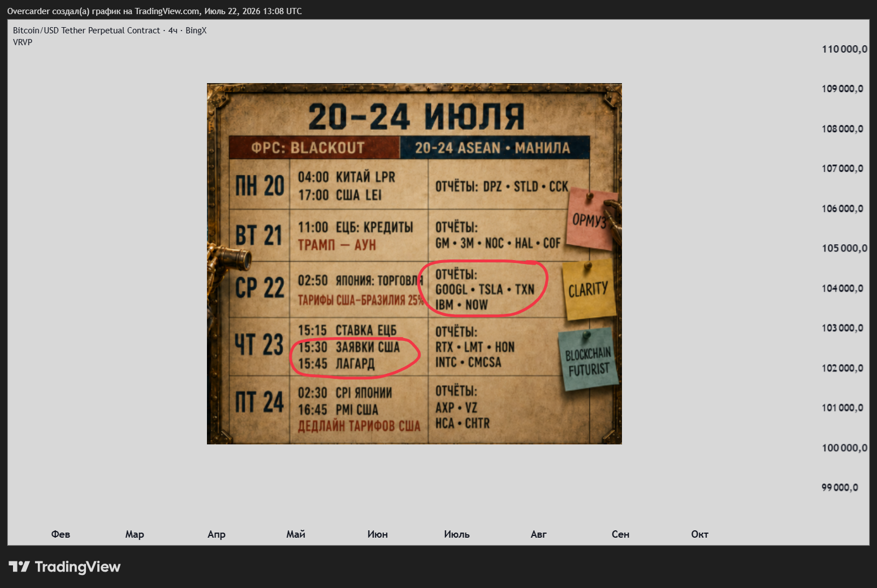Click the 16:45 PMI США entry
The width and height of the screenshot is (877, 588).
coord(338,409)
